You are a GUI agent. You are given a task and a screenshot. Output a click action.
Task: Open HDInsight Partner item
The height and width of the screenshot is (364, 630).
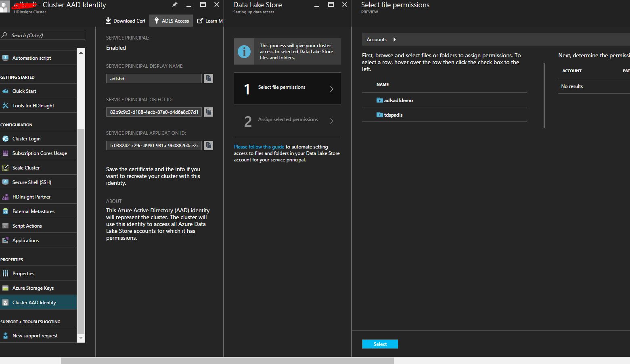point(38,197)
